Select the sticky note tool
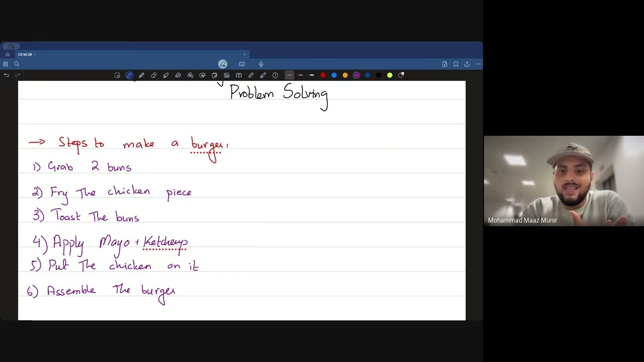This screenshot has height=362, width=644. pyautogui.click(x=214, y=75)
